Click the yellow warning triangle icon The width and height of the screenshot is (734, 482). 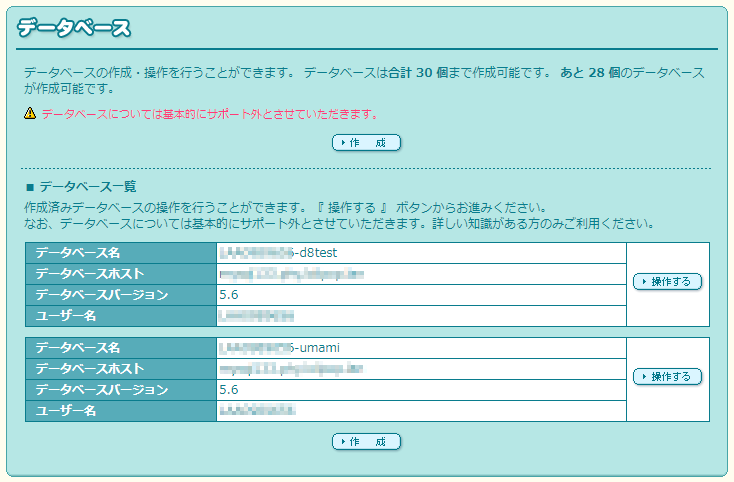pyautogui.click(x=30, y=113)
